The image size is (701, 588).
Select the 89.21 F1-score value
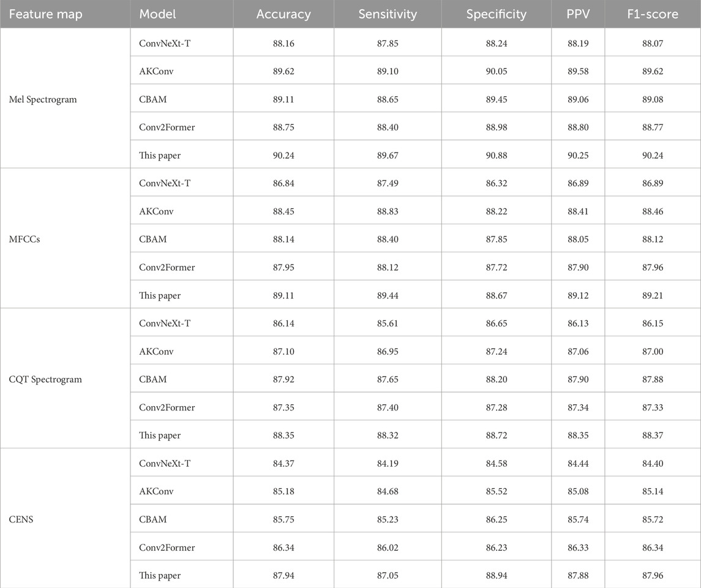coord(653,295)
